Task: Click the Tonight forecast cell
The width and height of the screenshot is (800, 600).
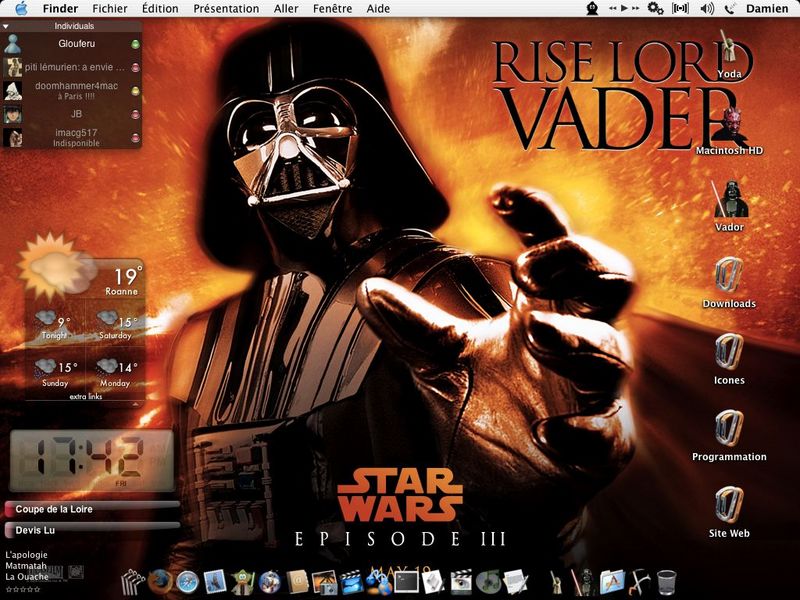Action: (55, 326)
